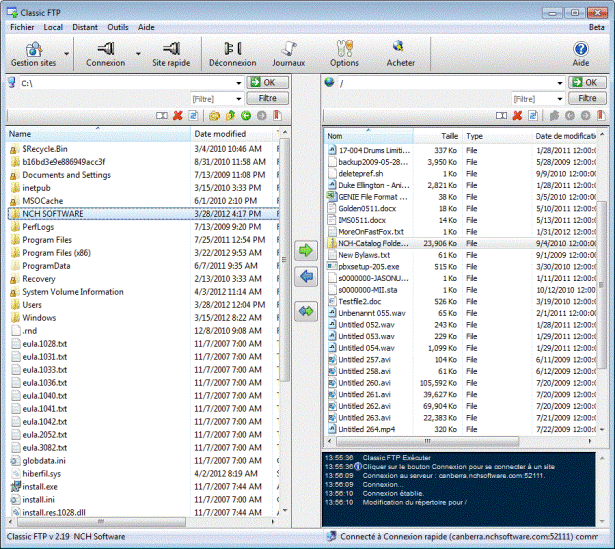The height and width of the screenshot is (549, 615).
Task: Open remote [Filtre] dropdown
Action: (x=560, y=99)
